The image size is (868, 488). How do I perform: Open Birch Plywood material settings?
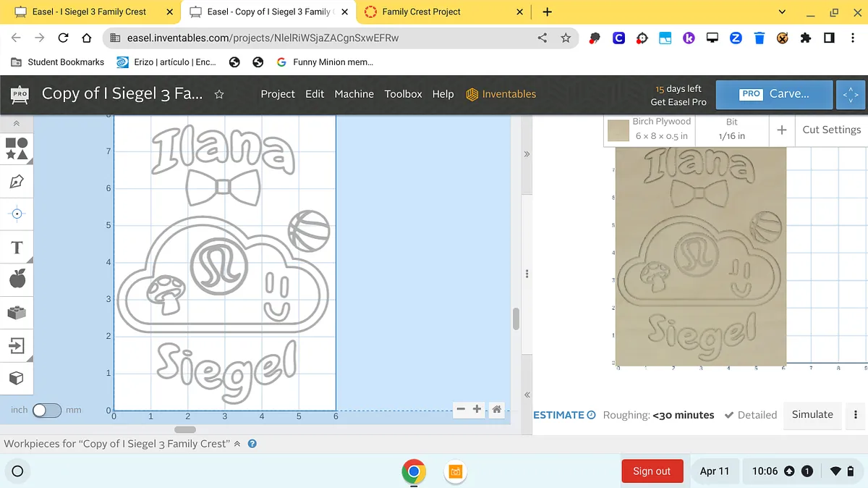tap(662, 129)
